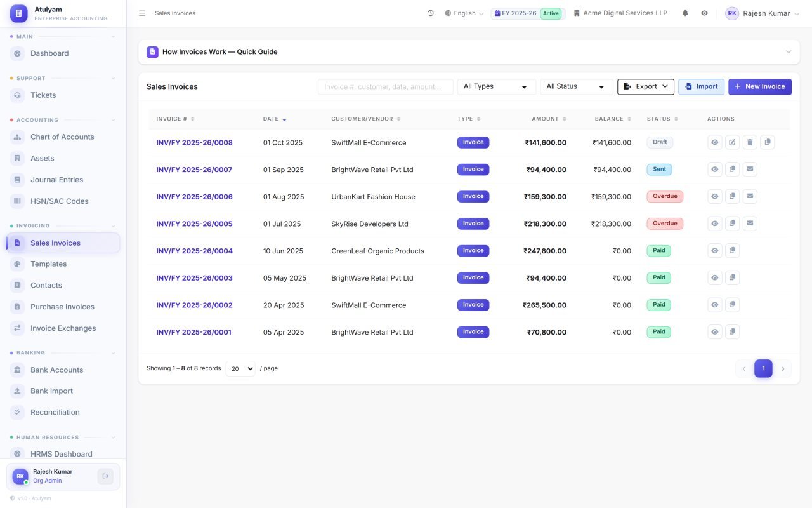View the GreenLeaf Organic Products invoice
The width and height of the screenshot is (812, 508).
(715, 251)
